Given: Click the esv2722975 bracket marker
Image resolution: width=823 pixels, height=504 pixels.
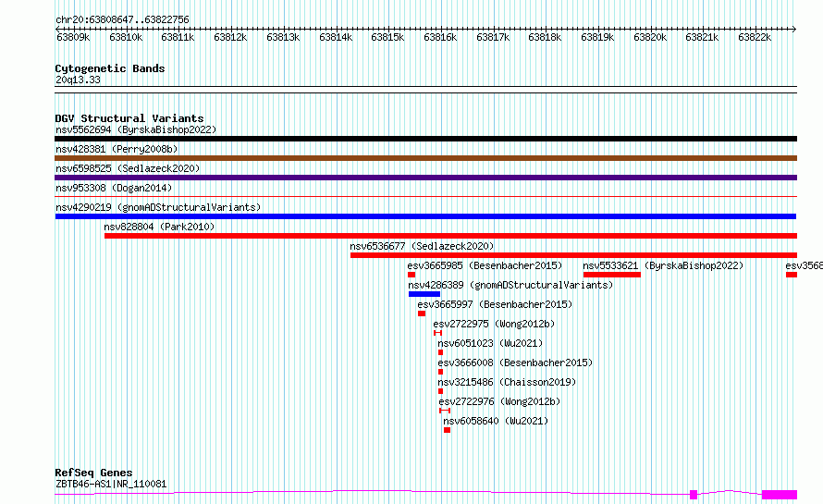Looking at the screenshot, I should pyautogui.click(x=437, y=333).
